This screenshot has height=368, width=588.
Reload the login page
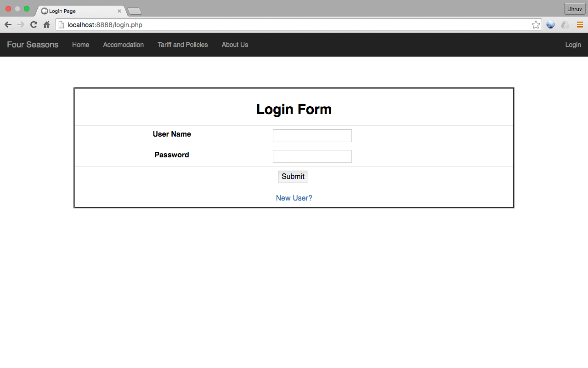click(34, 25)
